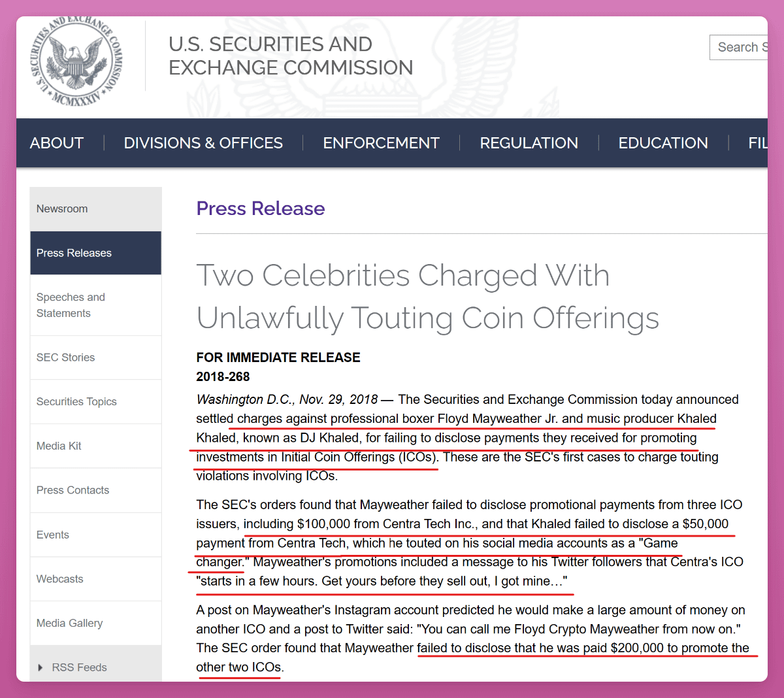Go to the Media Kit page
The width and height of the screenshot is (784, 698).
[x=59, y=446]
